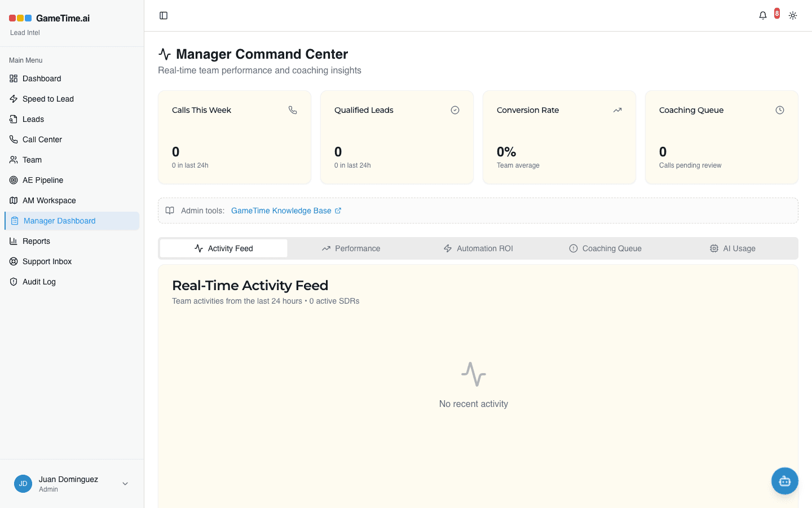The image size is (812, 508).
Task: Click the Reports chart icon
Action: pos(14,241)
